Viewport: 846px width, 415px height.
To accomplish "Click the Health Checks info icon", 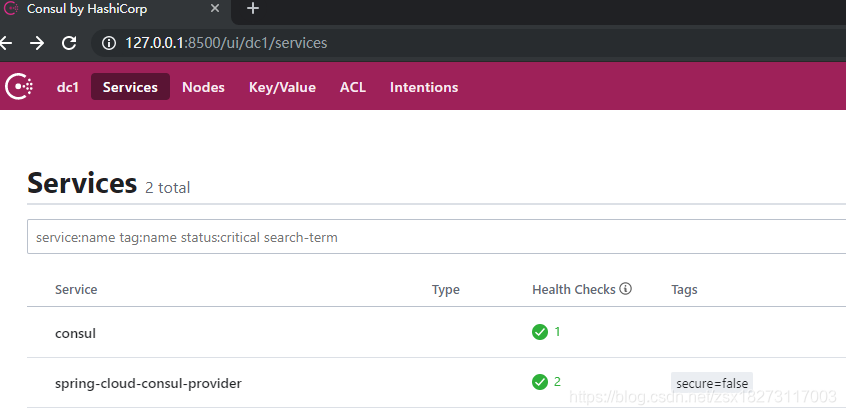I will 625,289.
